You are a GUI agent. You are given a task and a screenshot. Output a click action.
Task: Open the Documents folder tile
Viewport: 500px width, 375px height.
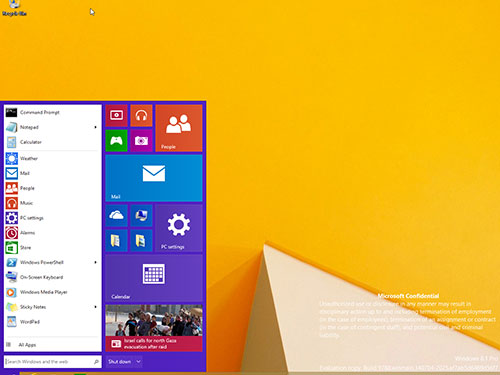[116, 240]
